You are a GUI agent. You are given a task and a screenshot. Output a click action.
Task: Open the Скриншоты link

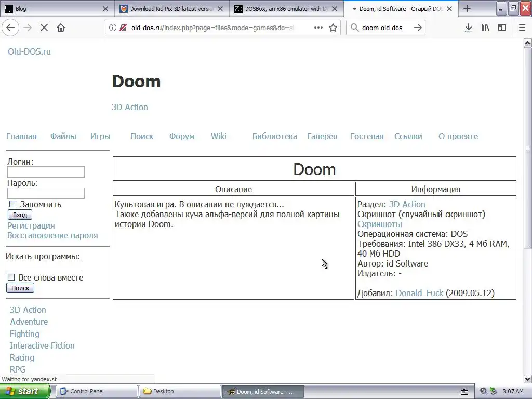380,224
